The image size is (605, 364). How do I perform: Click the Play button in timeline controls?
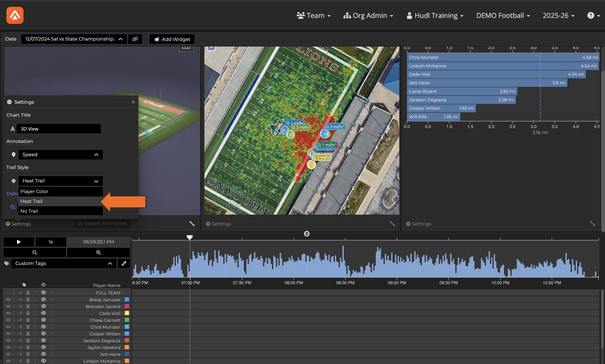pos(19,242)
